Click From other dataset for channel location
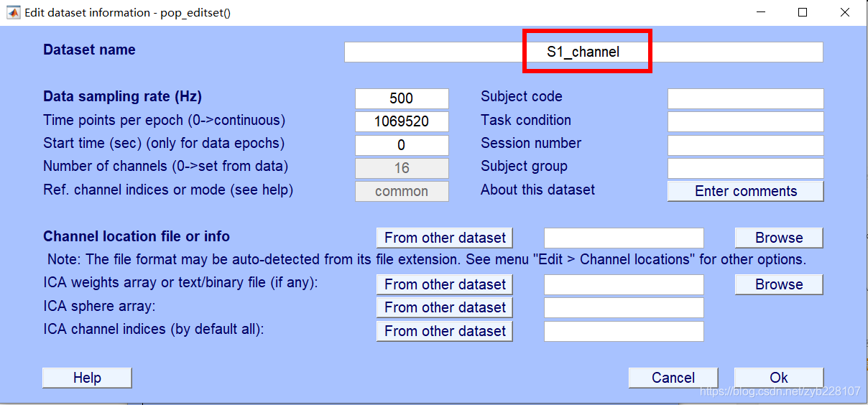868x405 pixels. click(x=445, y=238)
